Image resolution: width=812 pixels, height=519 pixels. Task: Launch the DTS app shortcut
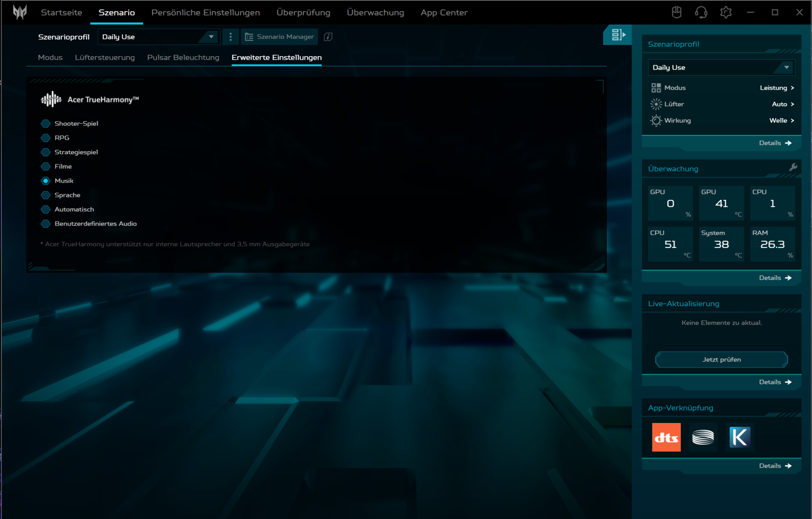coord(666,437)
